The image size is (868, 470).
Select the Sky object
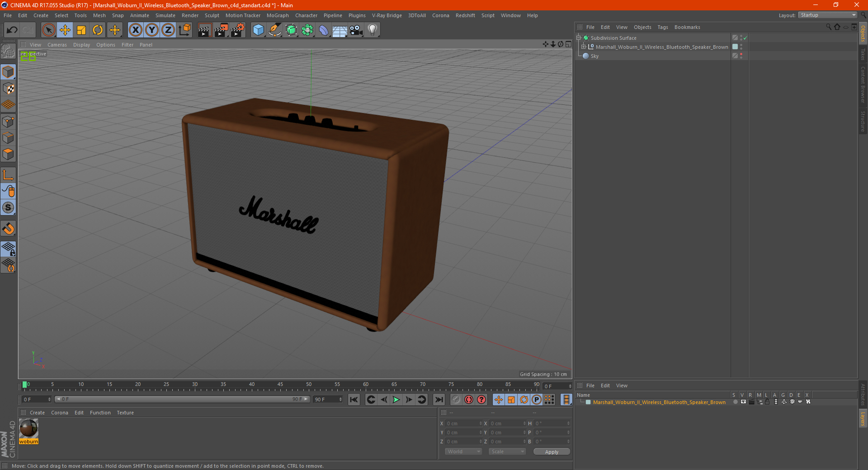point(594,56)
